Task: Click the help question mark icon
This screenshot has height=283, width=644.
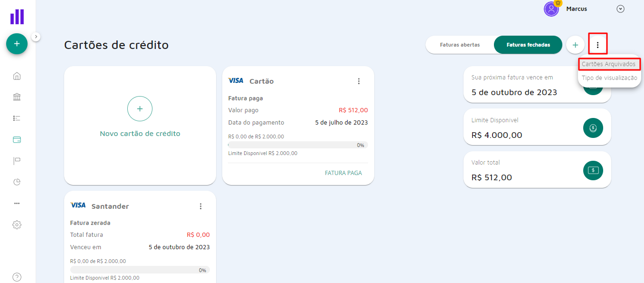Action: (x=17, y=277)
